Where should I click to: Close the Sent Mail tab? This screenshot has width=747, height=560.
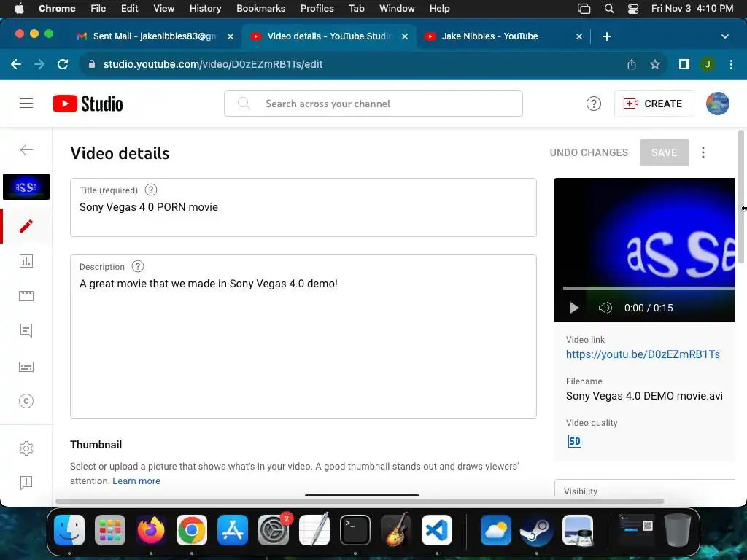230,36
